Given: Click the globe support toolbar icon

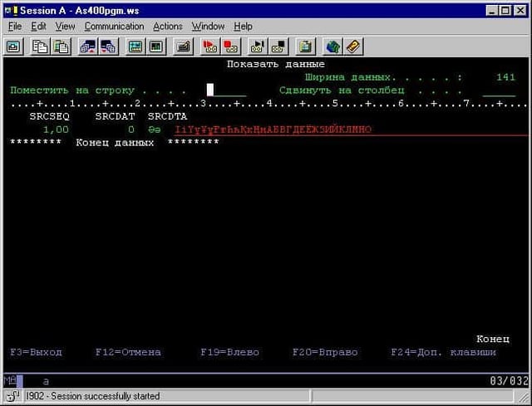Looking at the screenshot, I should click(x=332, y=46).
